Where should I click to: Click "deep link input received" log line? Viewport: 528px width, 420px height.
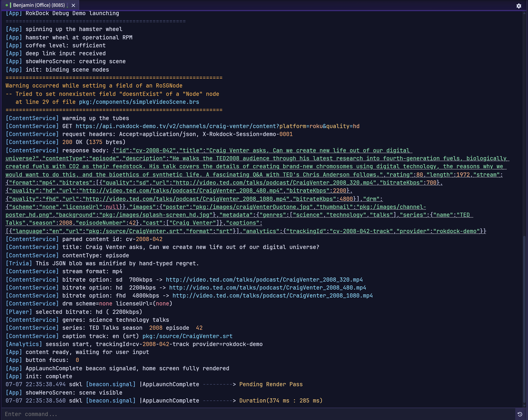click(x=56, y=54)
